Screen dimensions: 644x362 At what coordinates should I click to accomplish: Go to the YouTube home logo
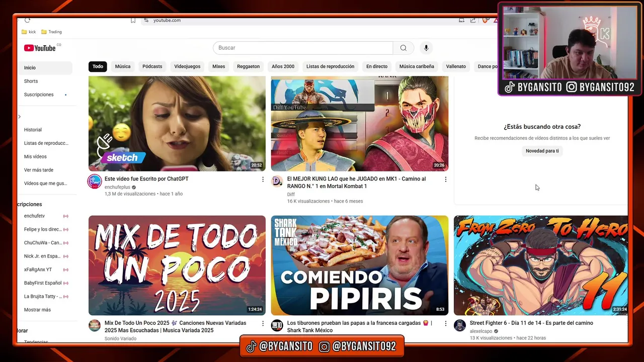pyautogui.click(x=40, y=48)
